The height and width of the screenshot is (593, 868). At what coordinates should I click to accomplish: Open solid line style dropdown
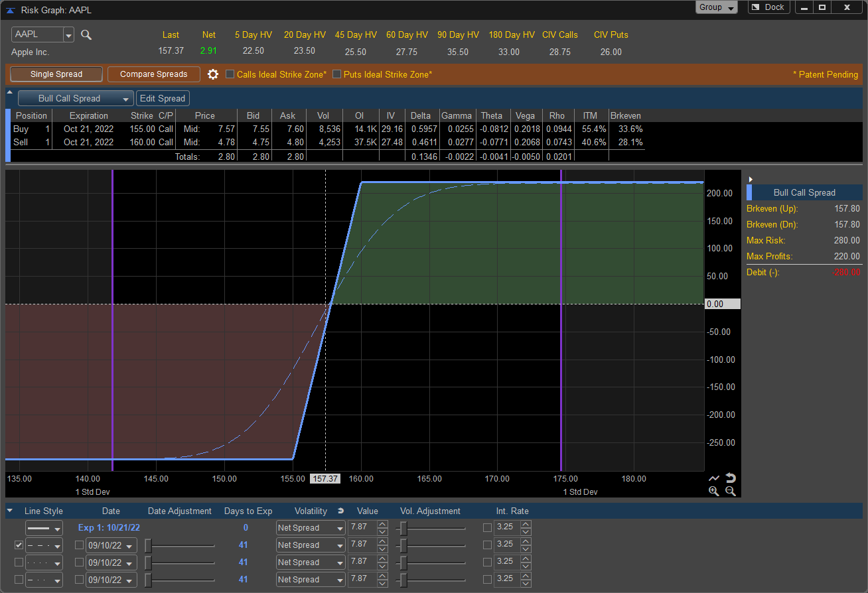click(44, 528)
